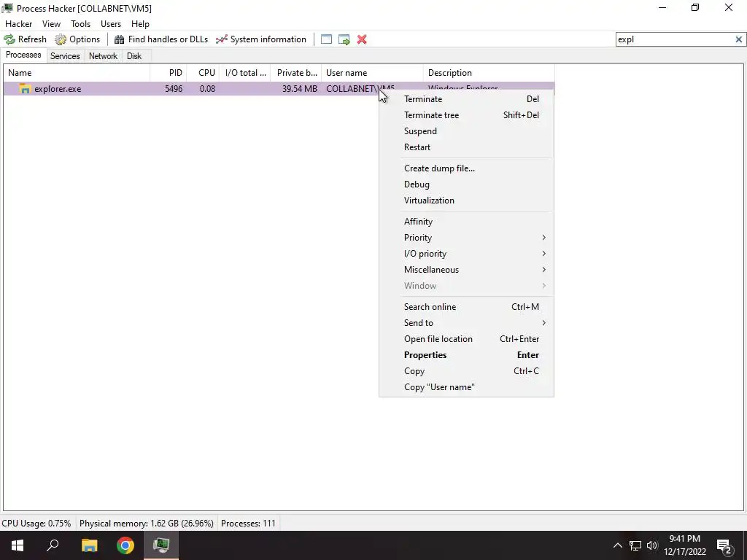Choose Copy in the context menu
Image resolution: width=747 pixels, height=560 pixels.
466,371
